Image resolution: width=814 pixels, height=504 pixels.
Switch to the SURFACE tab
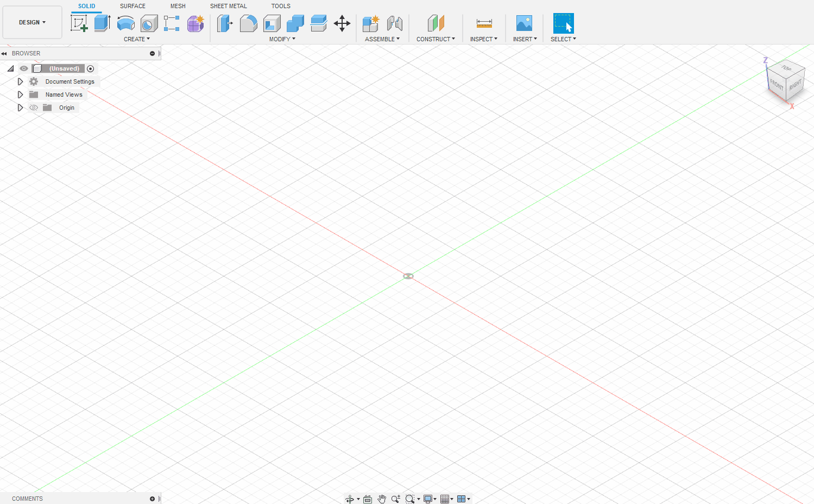132,6
